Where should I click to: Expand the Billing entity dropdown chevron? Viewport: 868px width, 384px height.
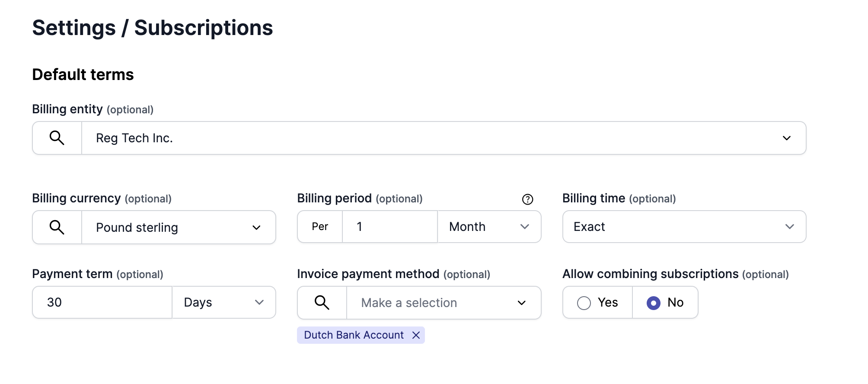point(786,138)
